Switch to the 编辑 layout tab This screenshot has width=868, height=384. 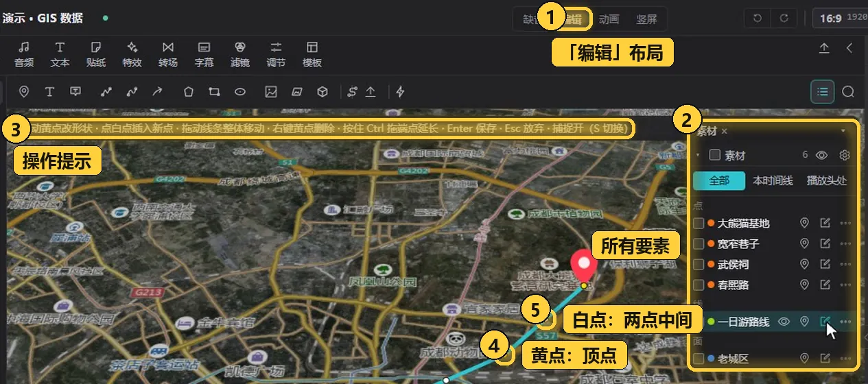[574, 19]
